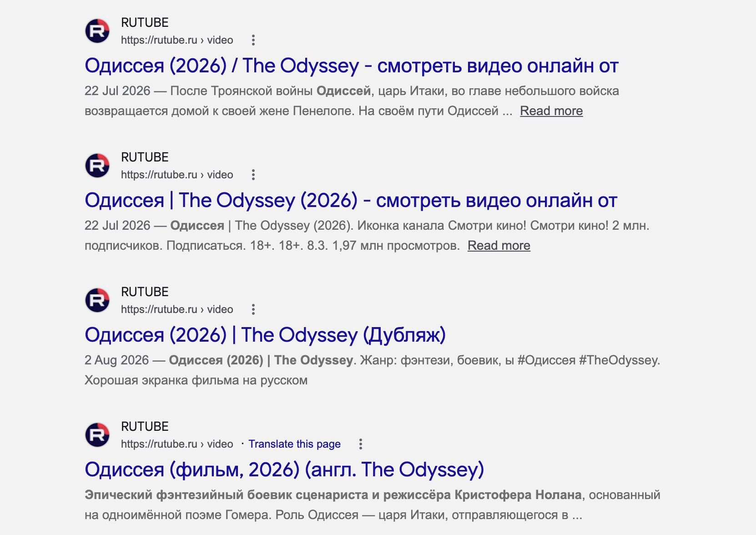756x535 pixels.
Task: Open 'Одиссея (2026) / The Odyssey' result title
Action: (352, 66)
